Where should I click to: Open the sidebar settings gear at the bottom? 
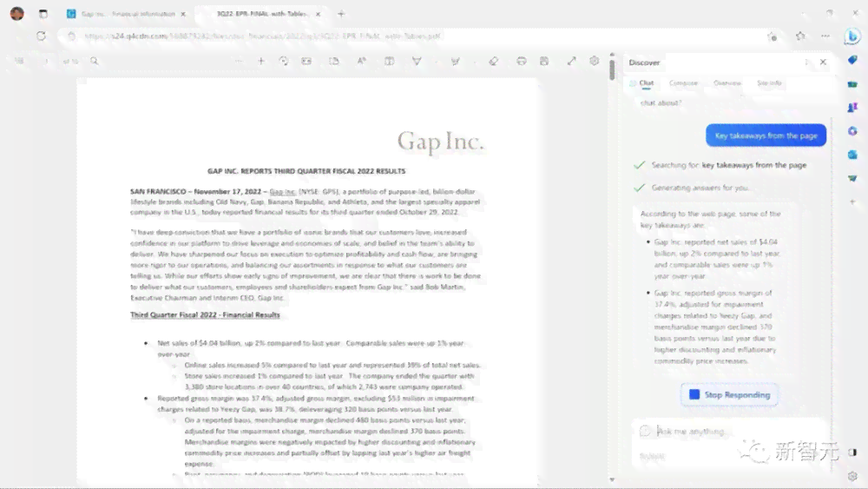pos(852,476)
